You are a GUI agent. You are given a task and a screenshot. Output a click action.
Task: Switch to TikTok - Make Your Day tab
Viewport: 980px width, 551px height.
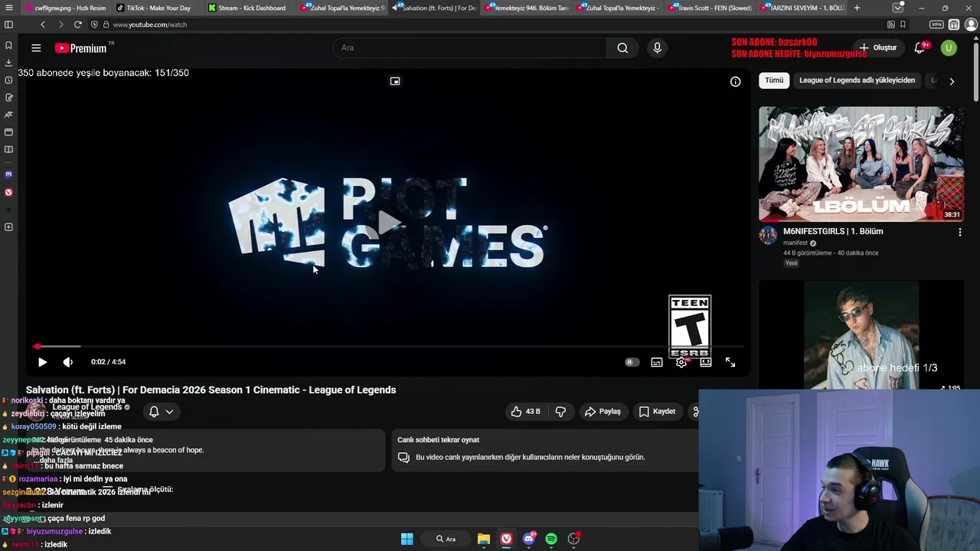click(158, 8)
